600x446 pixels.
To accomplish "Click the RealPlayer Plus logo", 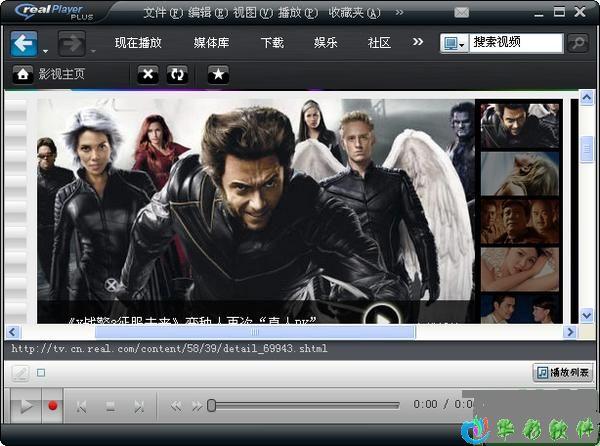I will click(55, 12).
